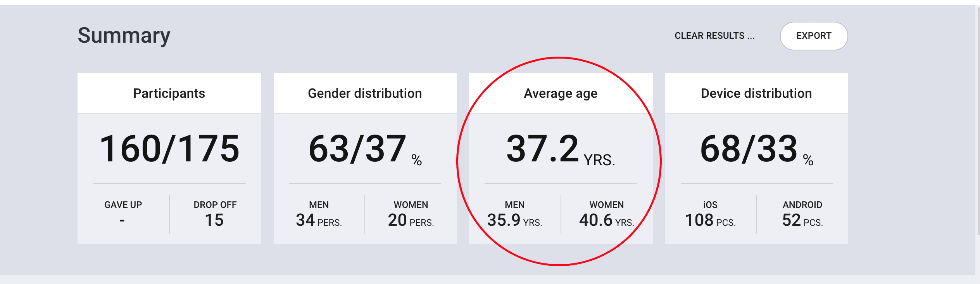Select the Average age card header
The image size is (980, 284).
point(561,93)
